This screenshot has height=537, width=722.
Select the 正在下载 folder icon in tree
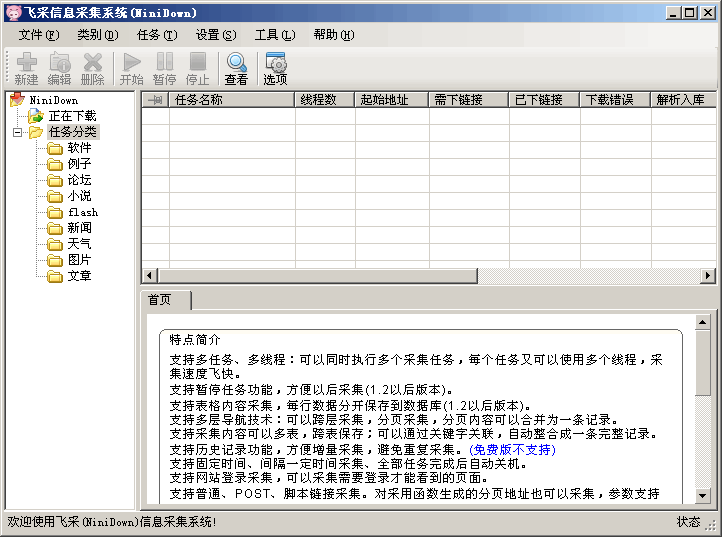click(x=35, y=116)
